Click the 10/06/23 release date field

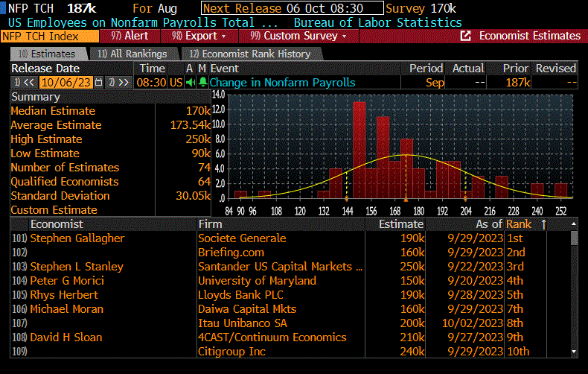(x=66, y=82)
